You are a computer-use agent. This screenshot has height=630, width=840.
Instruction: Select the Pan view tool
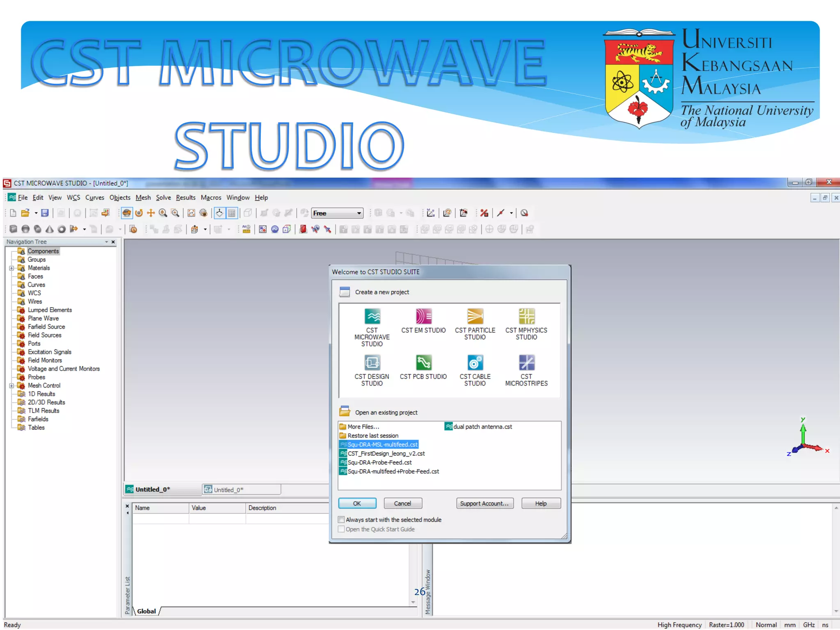151,213
